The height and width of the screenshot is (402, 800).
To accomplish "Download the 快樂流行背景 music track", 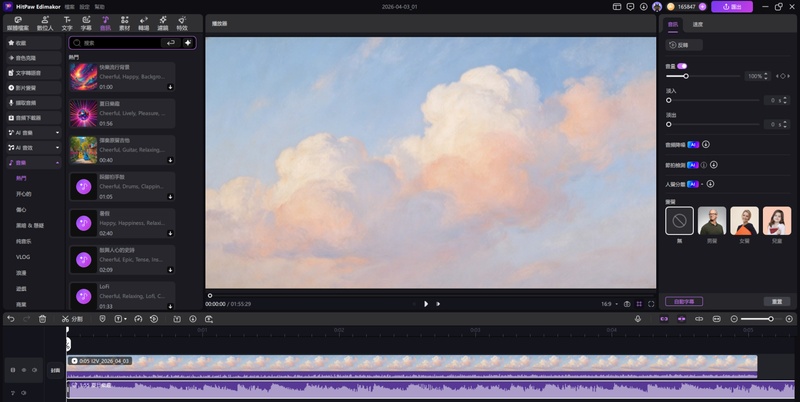I will click(170, 87).
